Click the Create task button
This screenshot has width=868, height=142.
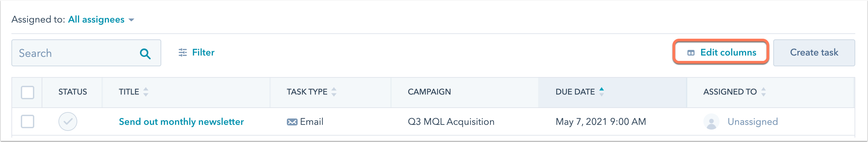pyautogui.click(x=814, y=52)
